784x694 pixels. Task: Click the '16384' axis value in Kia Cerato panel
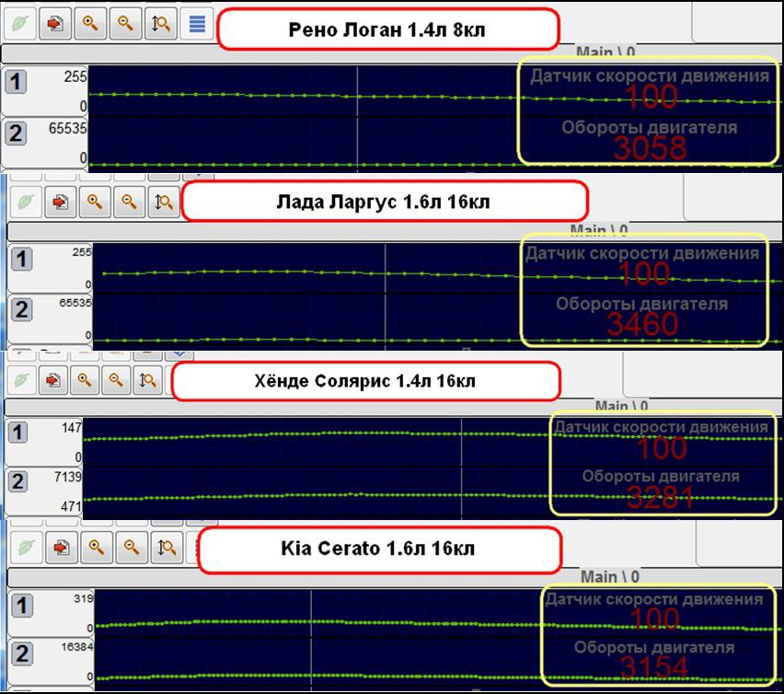(x=77, y=646)
